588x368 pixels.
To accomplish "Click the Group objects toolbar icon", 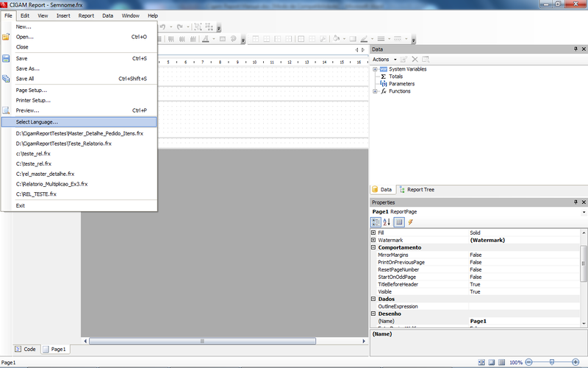I will click(198, 27).
